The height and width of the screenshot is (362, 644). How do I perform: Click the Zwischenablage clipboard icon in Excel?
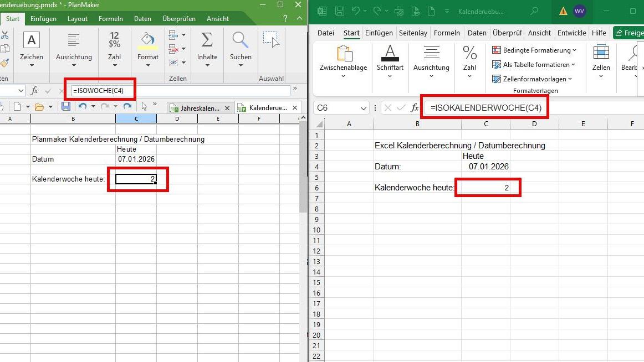click(x=343, y=54)
